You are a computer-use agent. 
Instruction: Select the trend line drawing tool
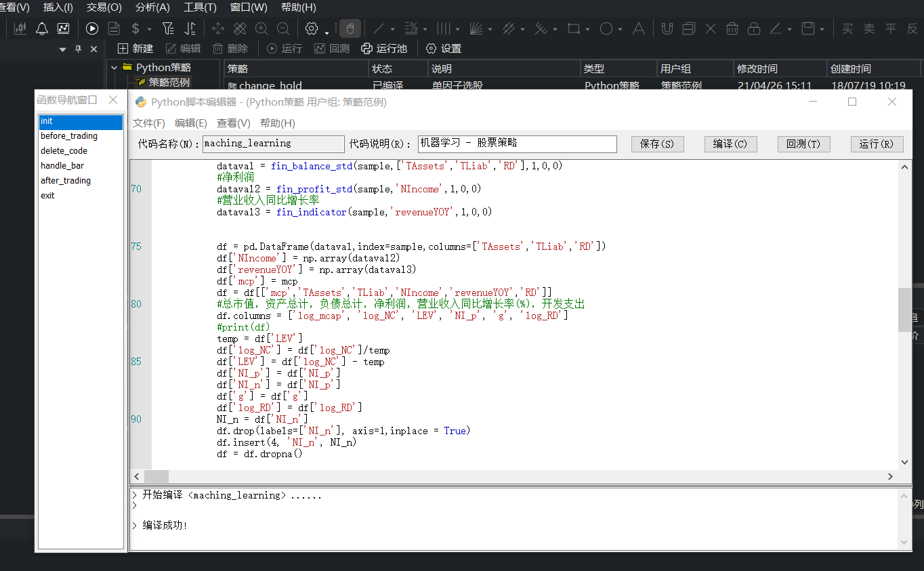[379, 28]
